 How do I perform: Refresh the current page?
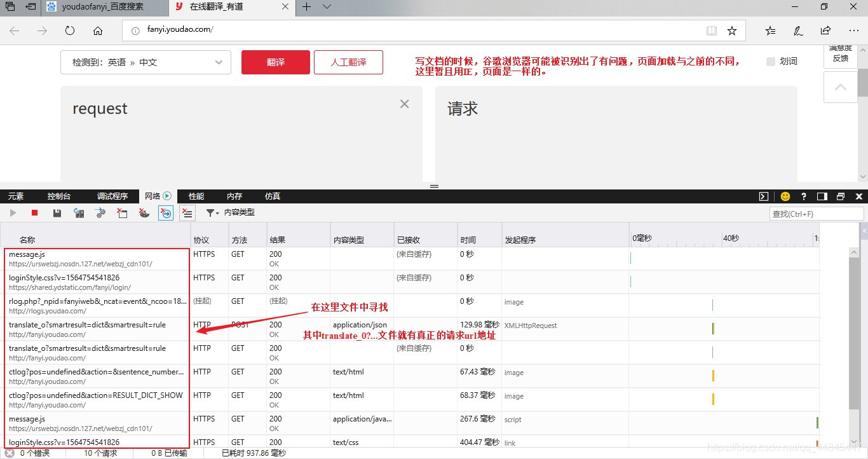pos(70,31)
